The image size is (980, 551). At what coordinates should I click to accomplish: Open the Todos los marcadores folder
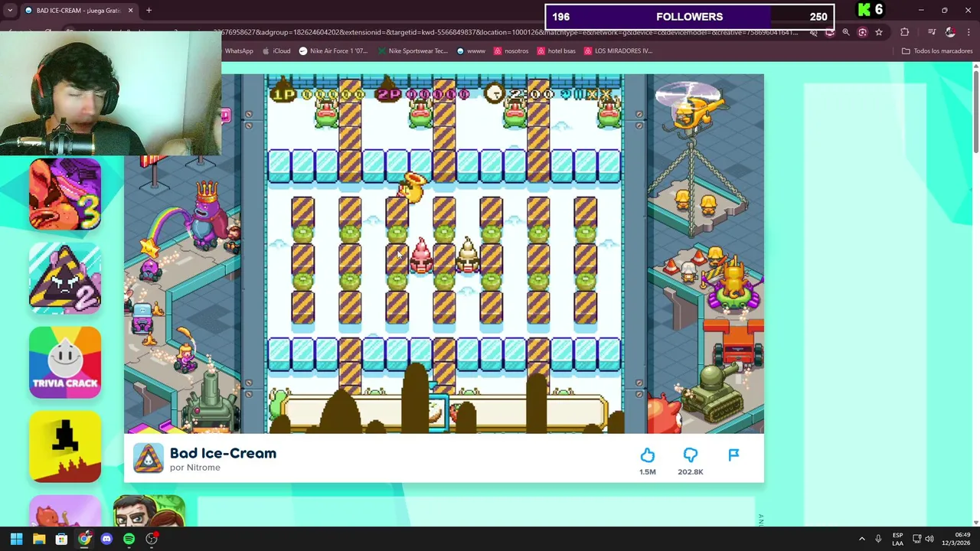[937, 51]
